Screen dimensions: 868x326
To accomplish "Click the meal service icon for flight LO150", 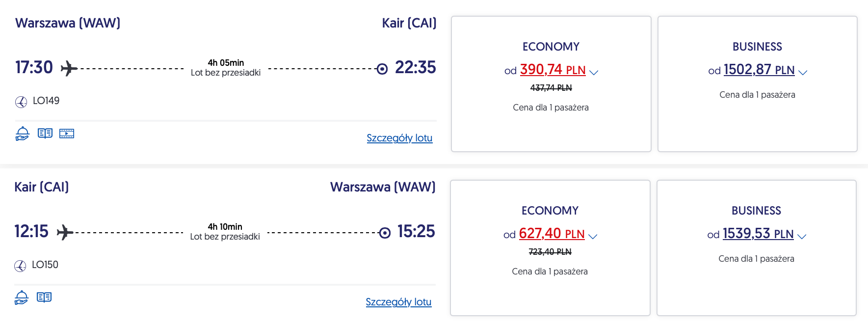I will [22, 298].
